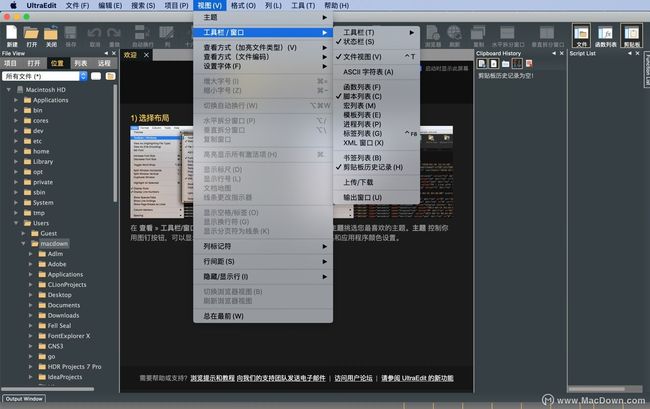Uncheck 状态栏 (S) in the submenu
The image size is (650, 409).
point(376,42)
